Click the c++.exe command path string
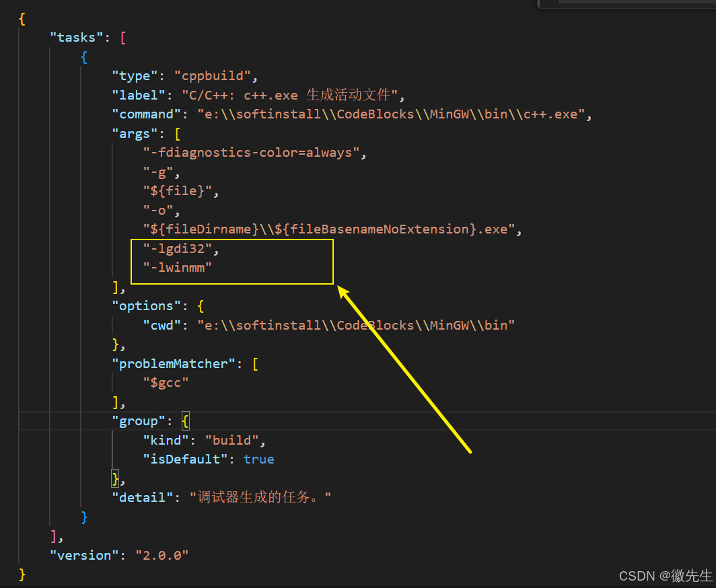Screen dimensions: 716x588 (392, 114)
